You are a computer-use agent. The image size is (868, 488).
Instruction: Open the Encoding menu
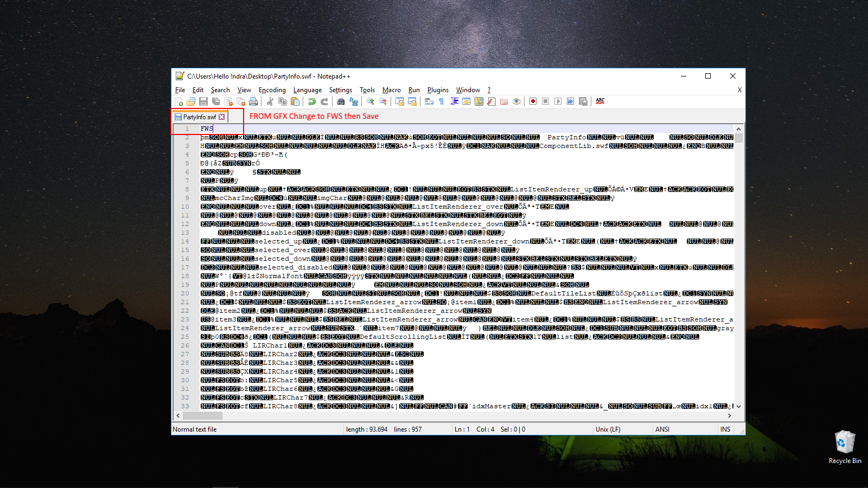coord(272,90)
